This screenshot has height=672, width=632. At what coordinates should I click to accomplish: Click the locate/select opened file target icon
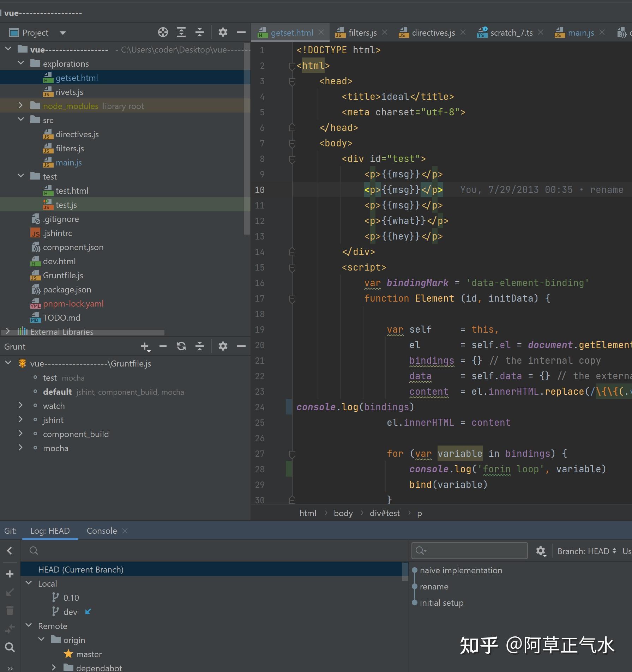(x=163, y=32)
